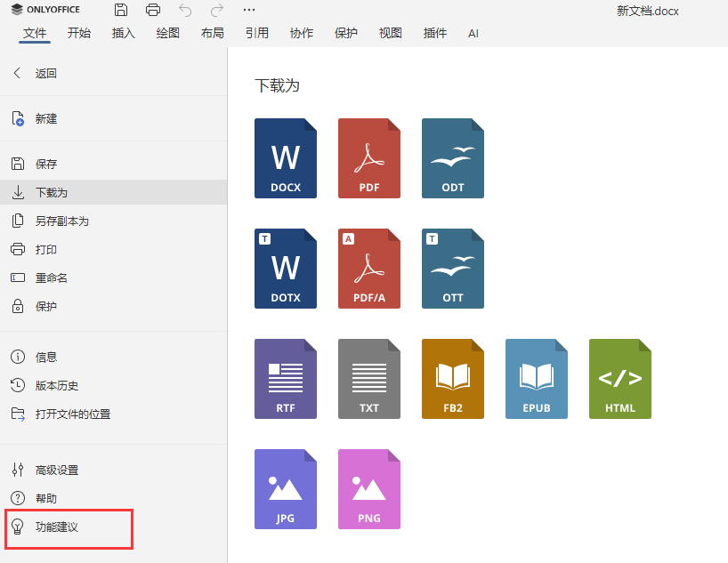The image size is (728, 563).
Task: Choose the DOTX template format
Action: point(286,269)
